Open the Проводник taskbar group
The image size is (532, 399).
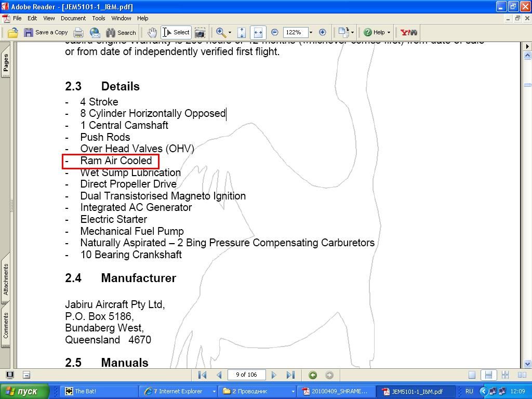[259, 391]
